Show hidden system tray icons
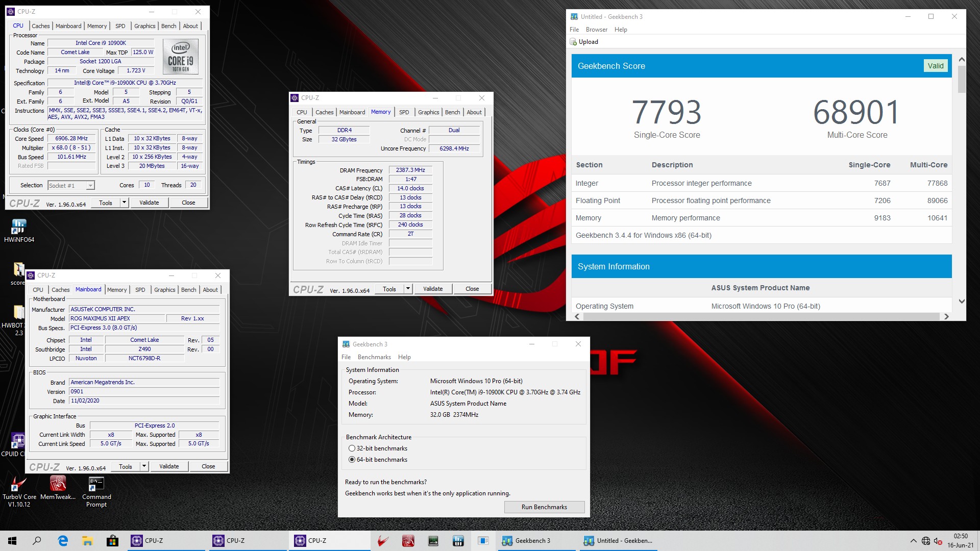The width and height of the screenshot is (980, 551). tap(913, 541)
